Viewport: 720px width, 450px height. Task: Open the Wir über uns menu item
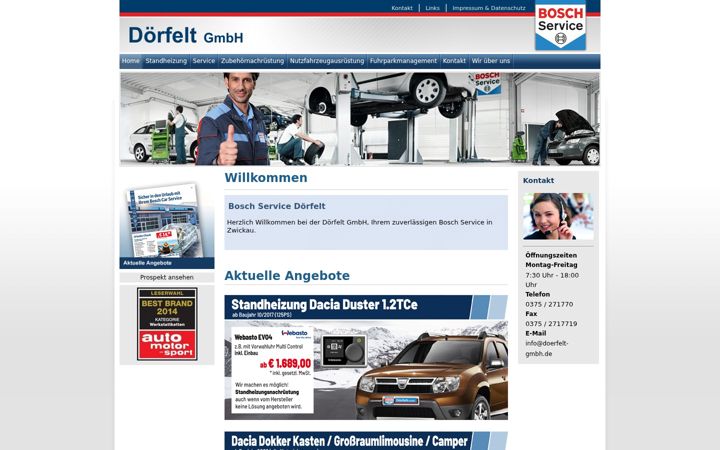tap(491, 61)
